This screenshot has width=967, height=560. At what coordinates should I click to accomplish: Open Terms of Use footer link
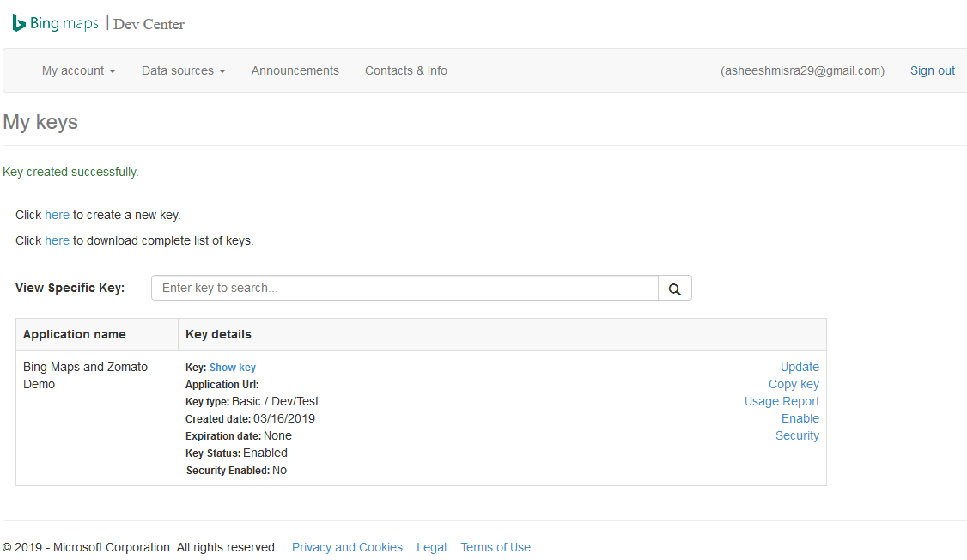tap(496, 547)
